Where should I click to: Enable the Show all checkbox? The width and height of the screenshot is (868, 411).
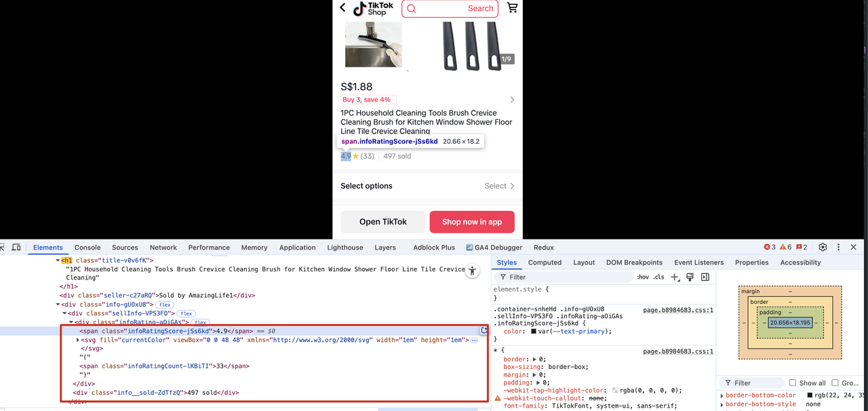tap(792, 383)
